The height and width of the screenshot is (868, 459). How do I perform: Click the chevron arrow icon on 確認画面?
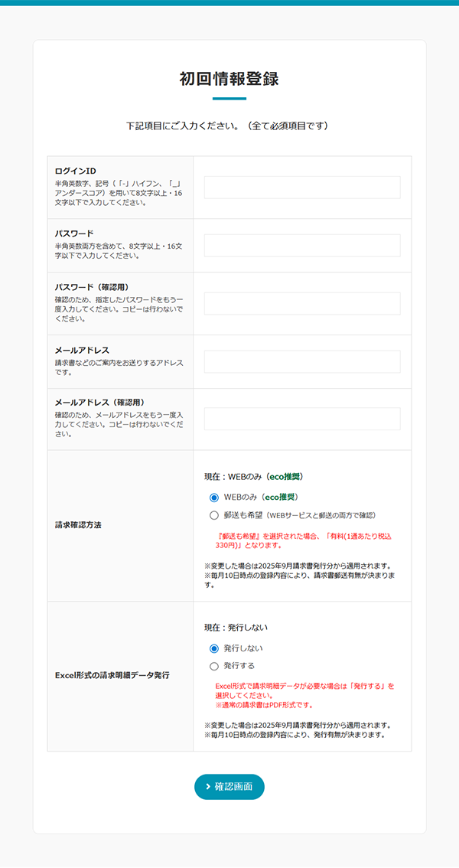[x=208, y=787]
